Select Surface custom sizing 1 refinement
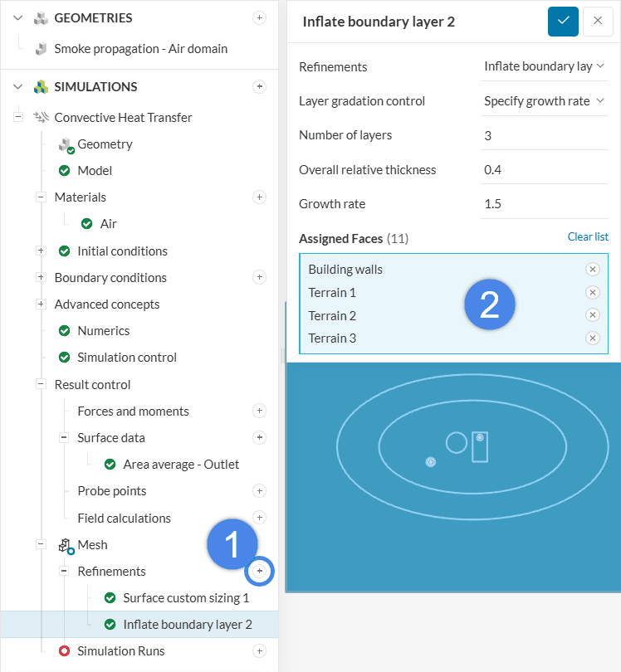 (x=186, y=598)
